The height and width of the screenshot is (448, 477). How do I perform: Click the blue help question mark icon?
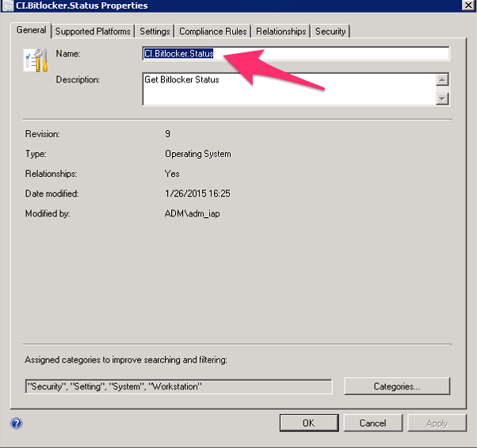(17, 423)
